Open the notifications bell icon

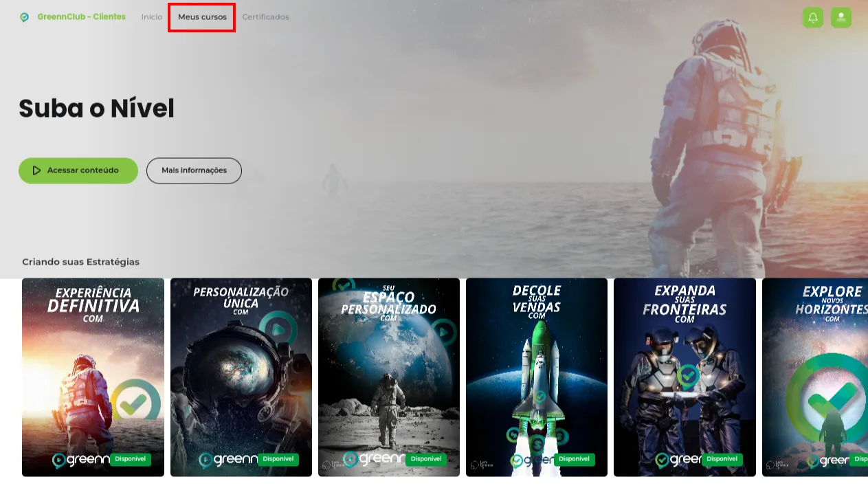(812, 17)
